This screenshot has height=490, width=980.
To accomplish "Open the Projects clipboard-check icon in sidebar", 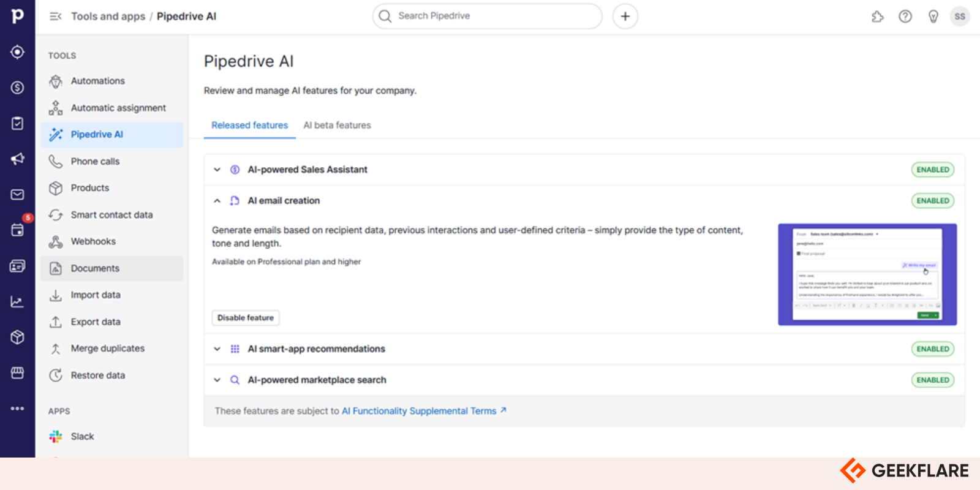I will (x=17, y=123).
